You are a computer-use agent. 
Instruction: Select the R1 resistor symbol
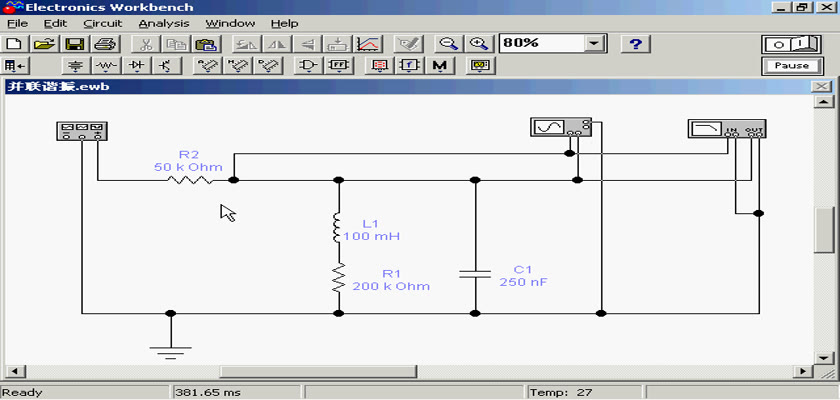(x=338, y=278)
